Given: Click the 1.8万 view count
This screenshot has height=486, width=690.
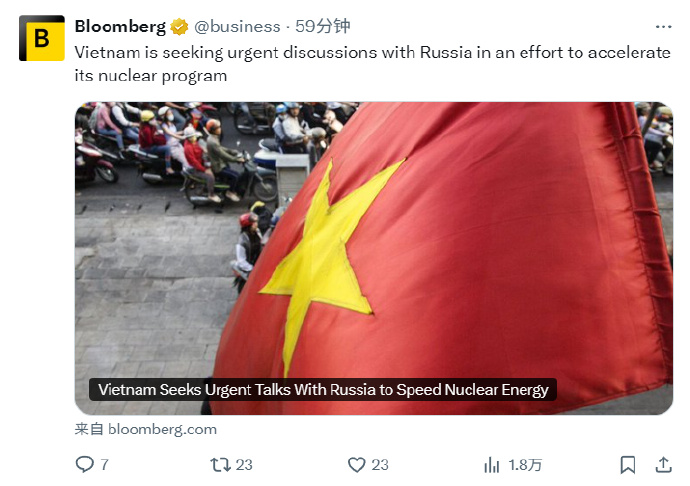Looking at the screenshot, I should click(525, 464).
